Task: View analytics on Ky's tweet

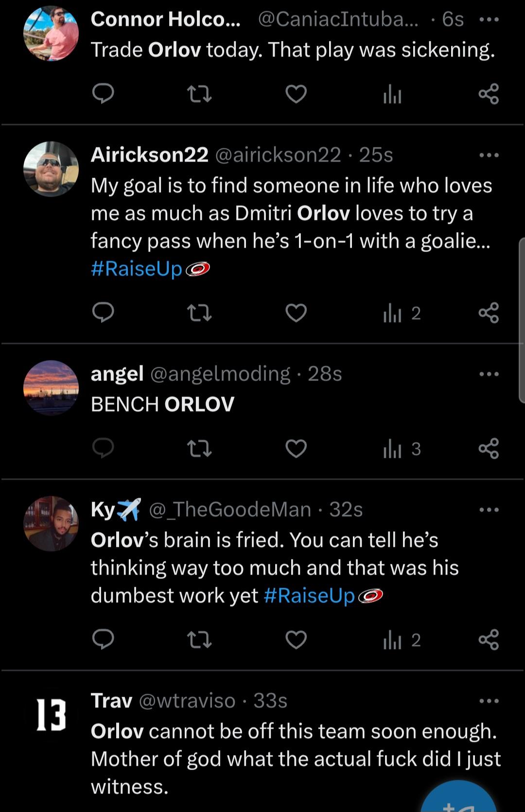Action: [402, 640]
